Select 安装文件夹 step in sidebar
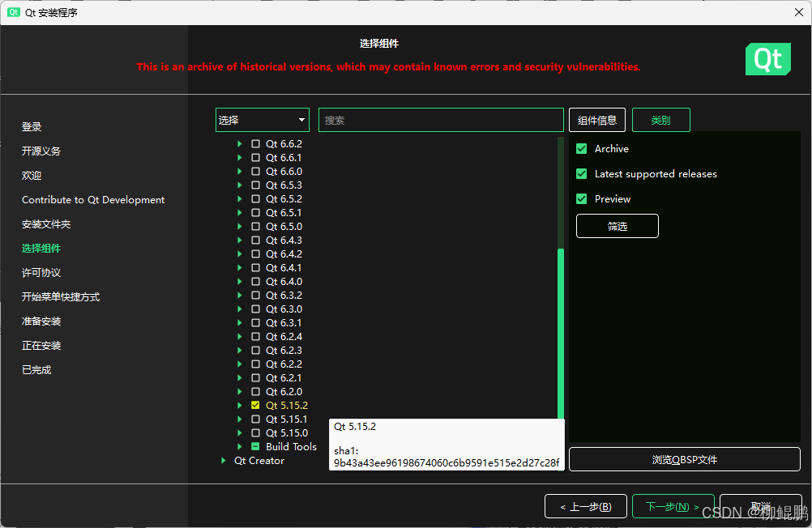This screenshot has height=528, width=812. tap(46, 224)
